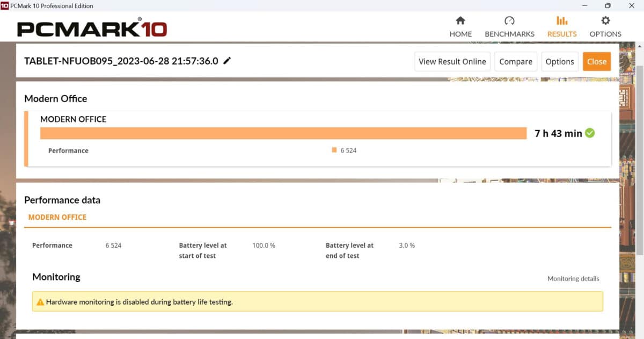
Task: Restore down the PCMark 10 window
Action: pos(608,5)
